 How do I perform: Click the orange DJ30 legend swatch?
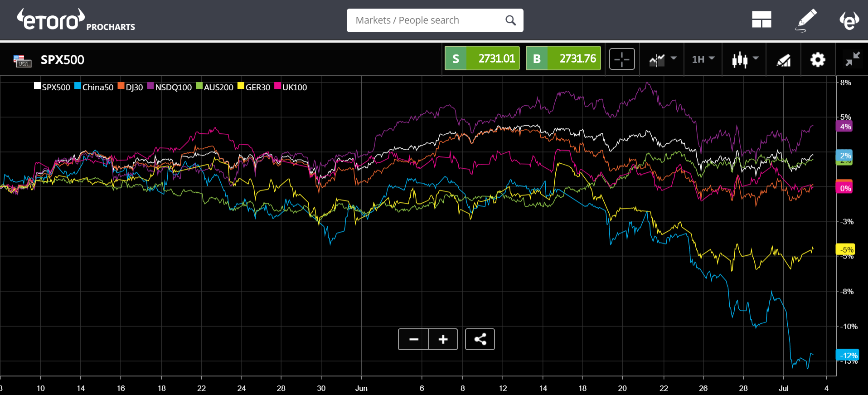pos(121,86)
